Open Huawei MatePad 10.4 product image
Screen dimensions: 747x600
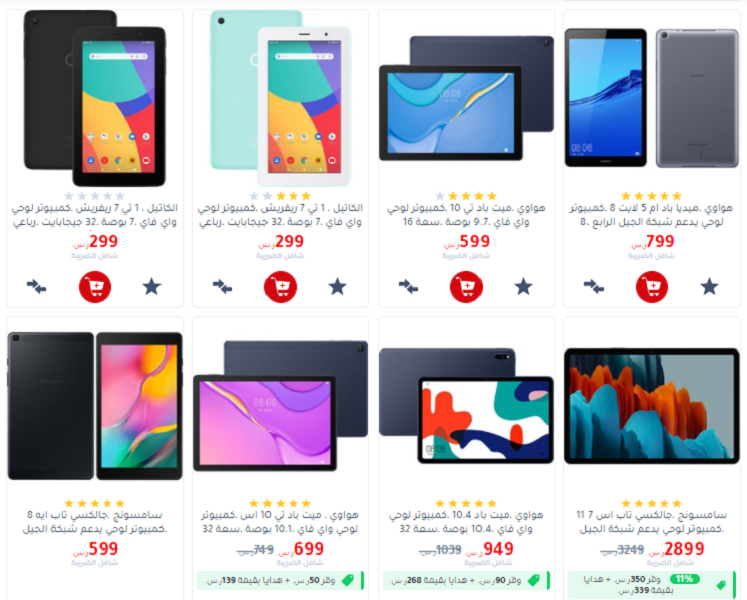(x=466, y=406)
